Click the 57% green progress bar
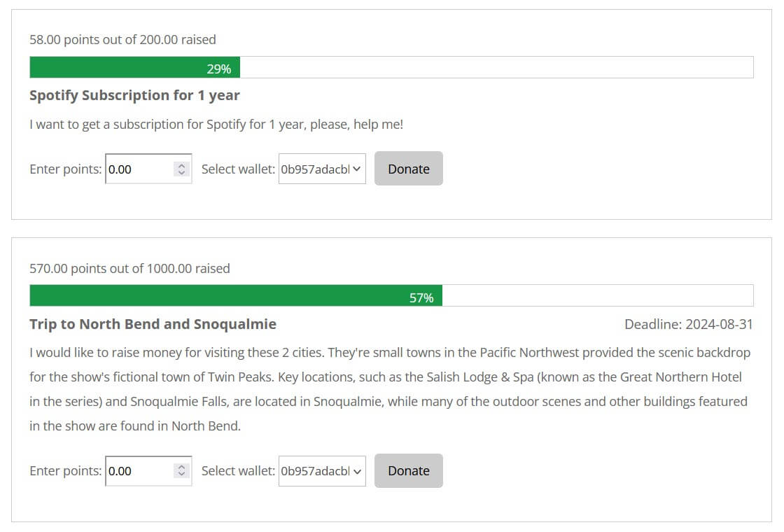784x532 pixels. pyautogui.click(x=235, y=297)
